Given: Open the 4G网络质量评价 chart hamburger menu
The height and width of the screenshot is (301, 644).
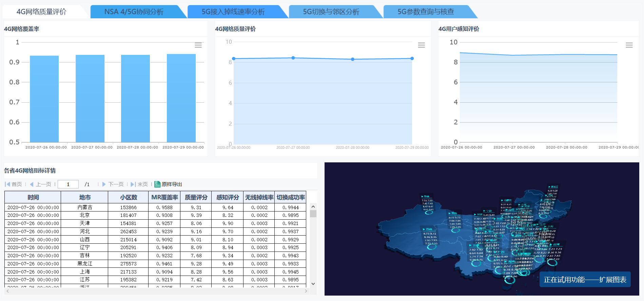Looking at the screenshot, I should point(421,45).
